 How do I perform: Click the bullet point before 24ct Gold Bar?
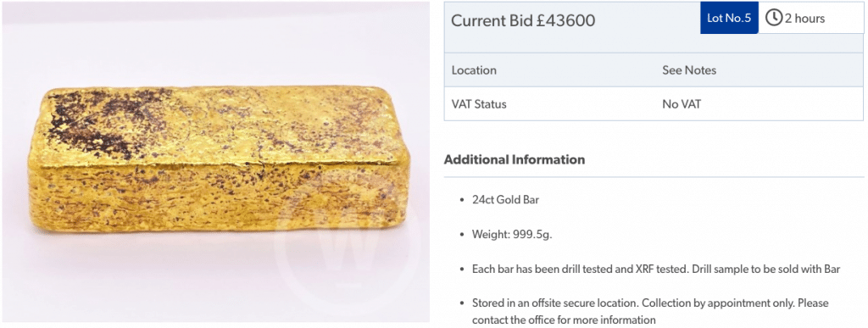click(462, 200)
